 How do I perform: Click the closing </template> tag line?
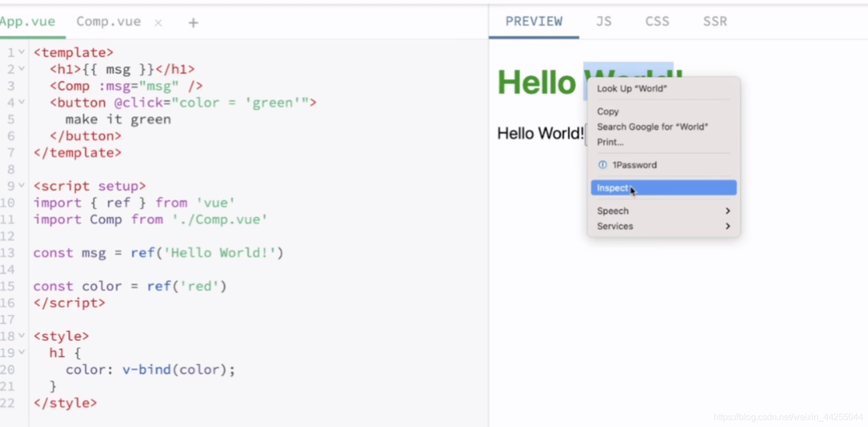[77, 153]
